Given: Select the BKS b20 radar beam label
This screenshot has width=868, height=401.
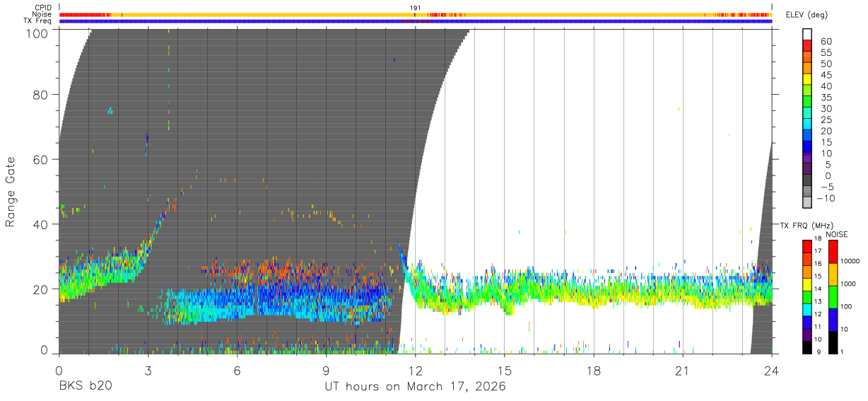Looking at the screenshot, I should (x=85, y=386).
